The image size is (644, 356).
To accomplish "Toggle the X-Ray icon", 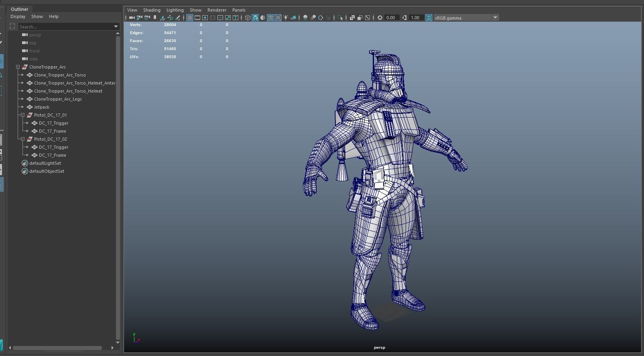I will [x=352, y=18].
